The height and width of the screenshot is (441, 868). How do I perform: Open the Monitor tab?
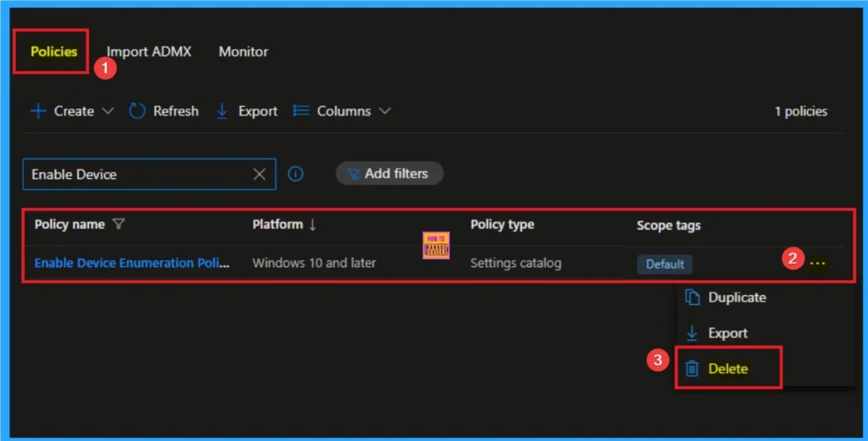coord(243,52)
